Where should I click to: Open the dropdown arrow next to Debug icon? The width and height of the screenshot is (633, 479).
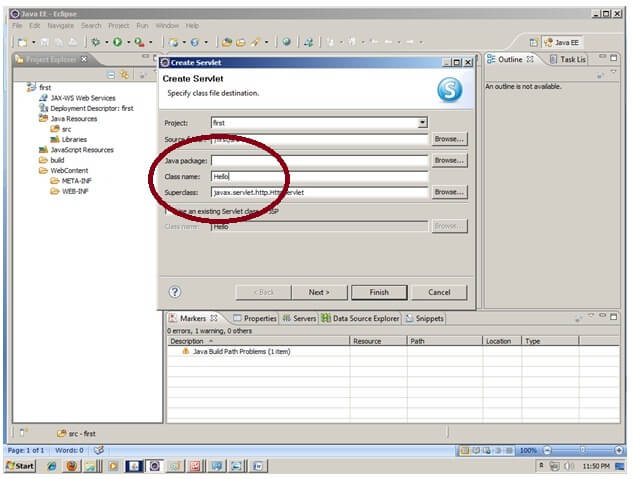click(107, 42)
